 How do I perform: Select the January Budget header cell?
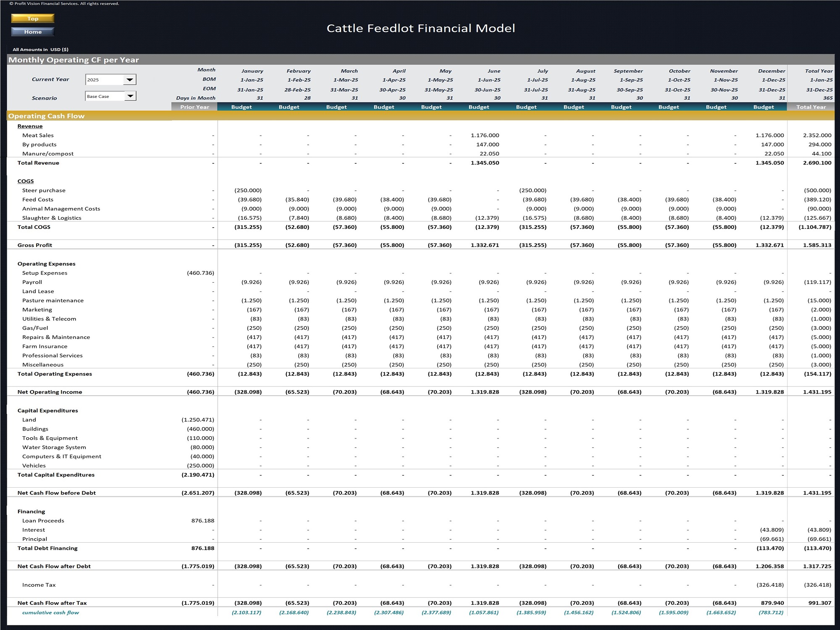pos(241,107)
